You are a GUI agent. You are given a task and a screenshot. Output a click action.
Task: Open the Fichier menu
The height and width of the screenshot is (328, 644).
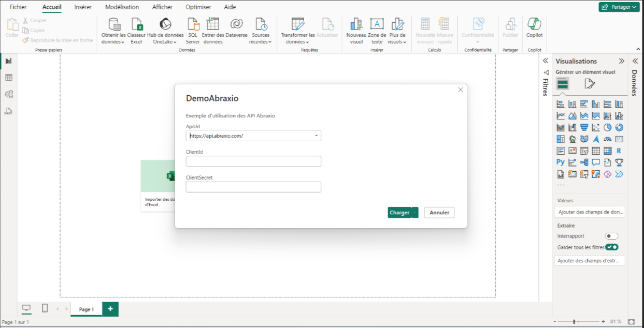click(18, 7)
